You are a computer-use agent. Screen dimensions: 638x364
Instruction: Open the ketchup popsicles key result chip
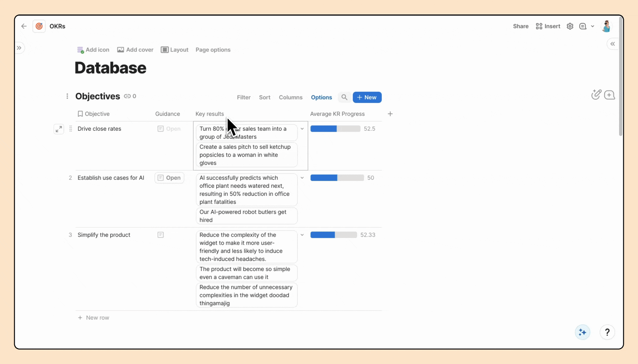246,155
